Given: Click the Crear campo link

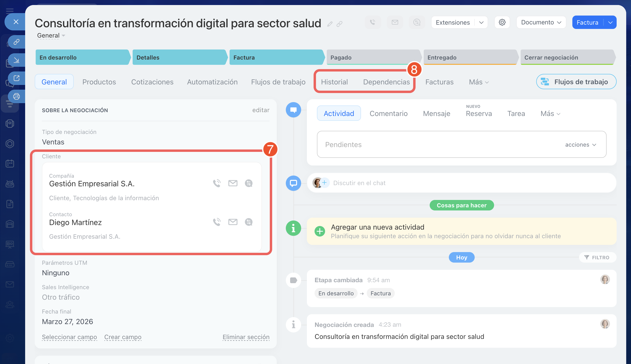Looking at the screenshot, I should [x=123, y=337].
